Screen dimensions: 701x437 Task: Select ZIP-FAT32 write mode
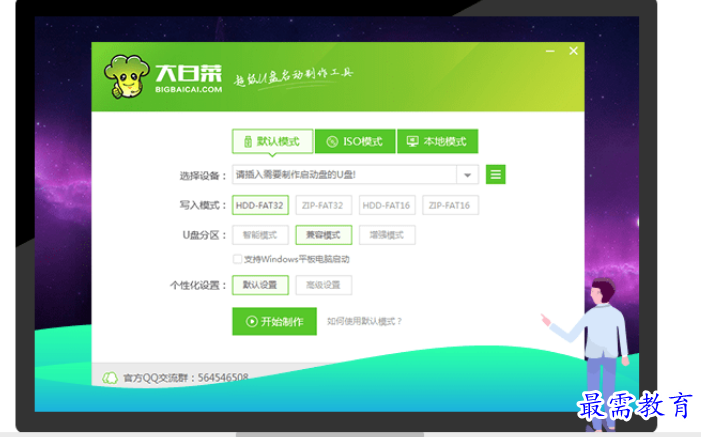323,205
